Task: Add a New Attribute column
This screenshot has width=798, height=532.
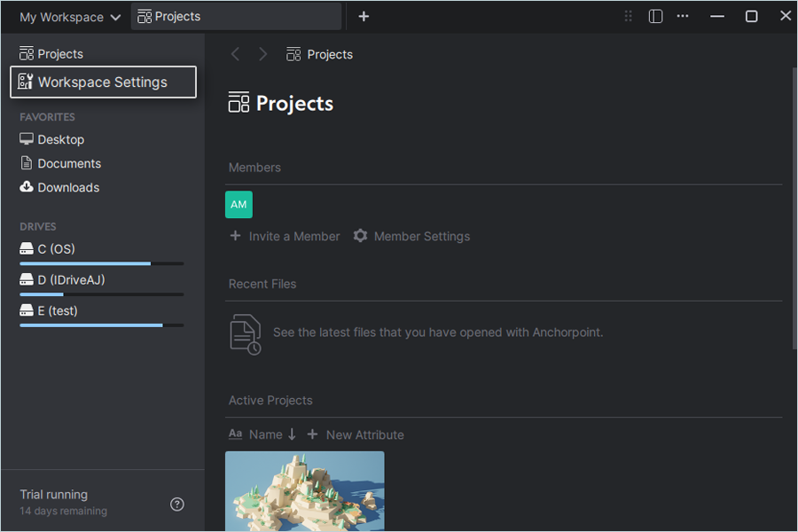Action: (356, 434)
